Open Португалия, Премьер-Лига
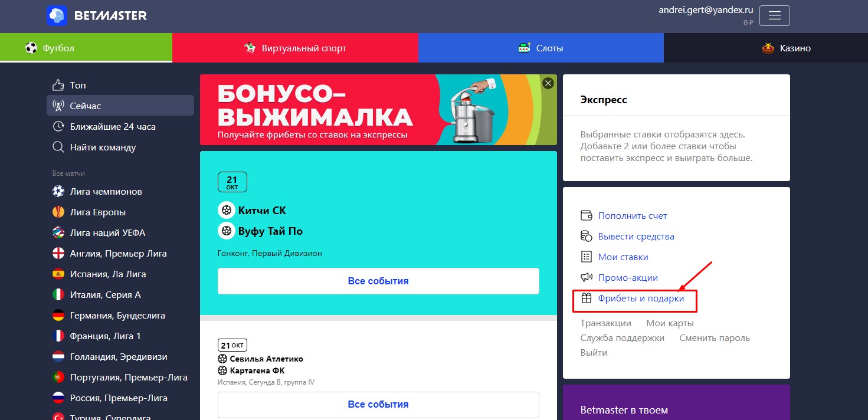The image size is (868, 420). click(x=120, y=378)
